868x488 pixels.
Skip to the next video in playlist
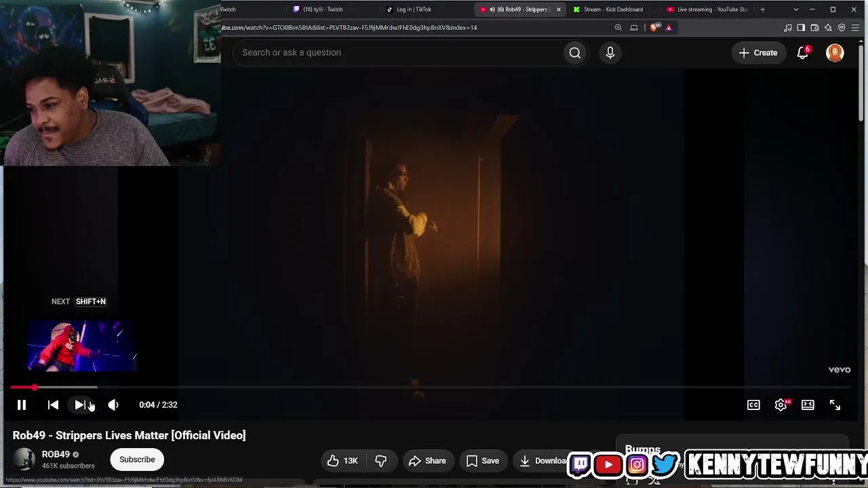coord(80,405)
